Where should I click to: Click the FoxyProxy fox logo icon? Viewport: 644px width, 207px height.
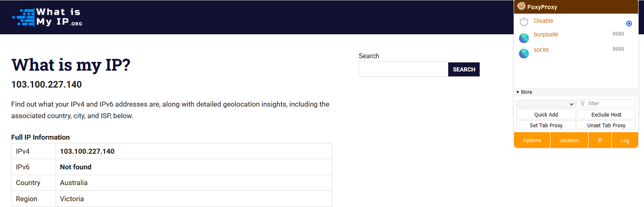tap(521, 6)
